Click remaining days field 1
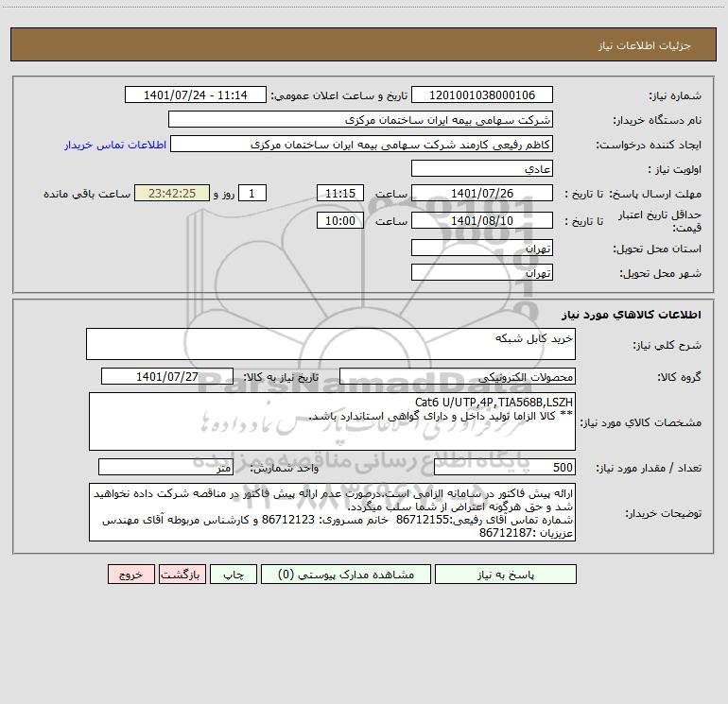Screen dimensions: 728x704 pos(252,193)
